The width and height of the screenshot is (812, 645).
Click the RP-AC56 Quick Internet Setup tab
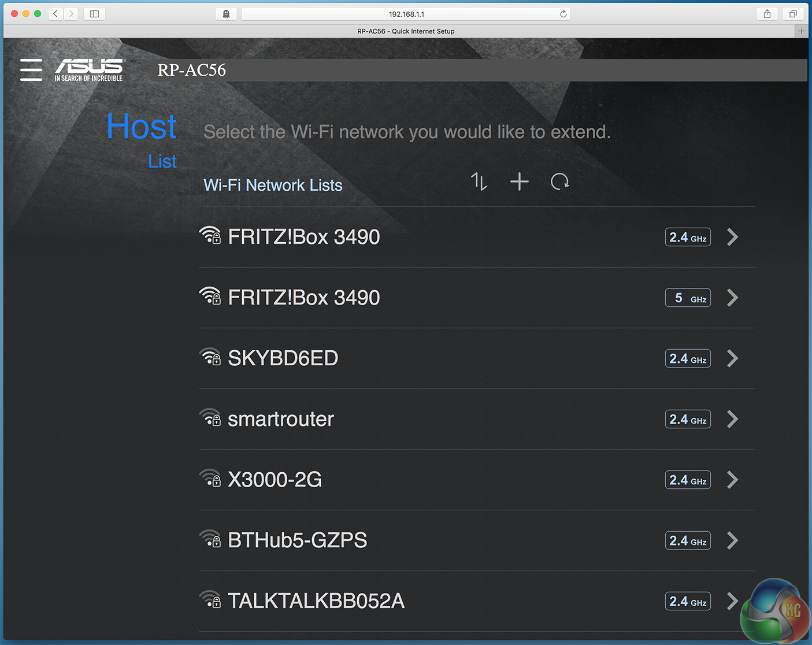point(406,31)
